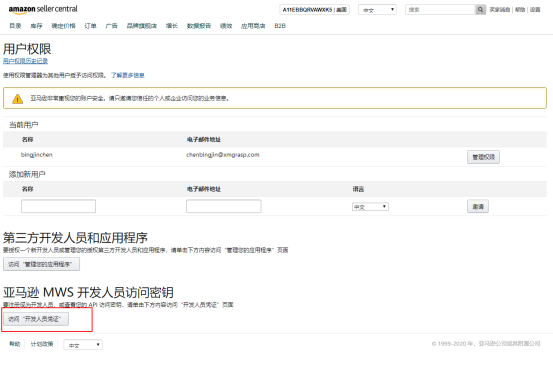Click the Amazon Seller Central logo

pos(43,10)
